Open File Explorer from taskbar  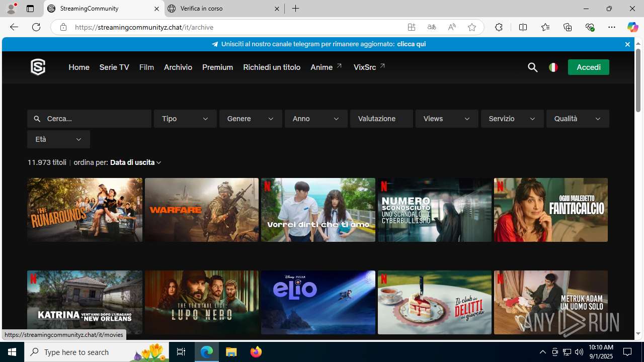click(x=231, y=352)
